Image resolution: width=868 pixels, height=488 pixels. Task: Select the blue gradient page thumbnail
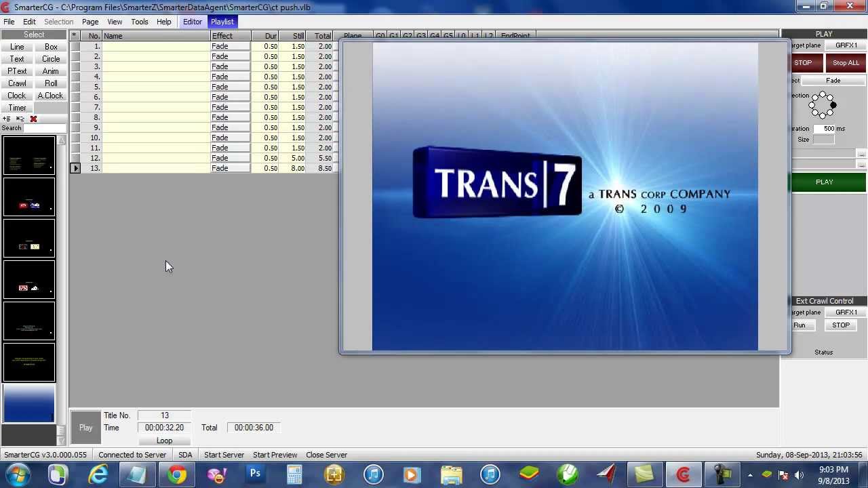28,403
